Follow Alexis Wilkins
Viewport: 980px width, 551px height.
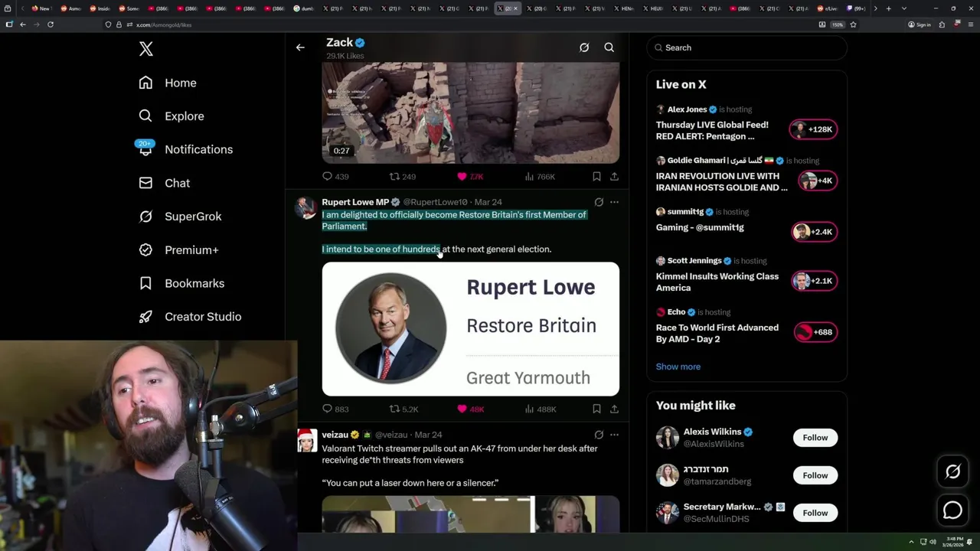815,438
